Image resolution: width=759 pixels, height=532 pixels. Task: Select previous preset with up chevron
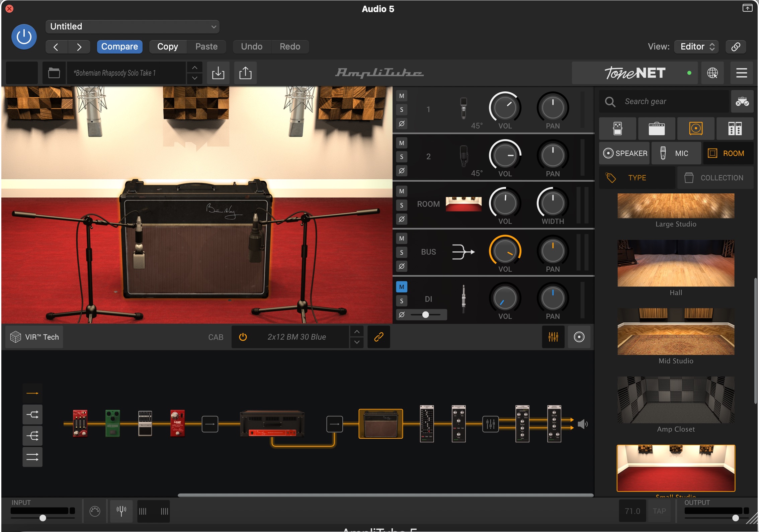(x=194, y=68)
